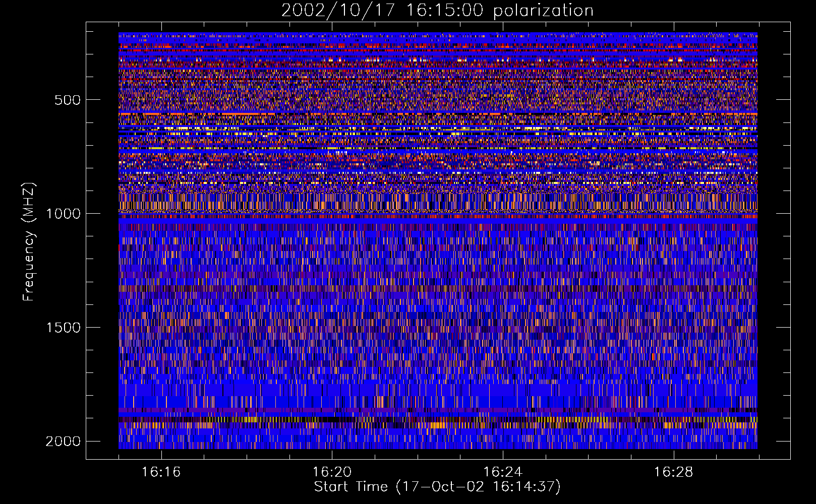
Task: Click the '16:16' time tick label
Action: point(161,472)
